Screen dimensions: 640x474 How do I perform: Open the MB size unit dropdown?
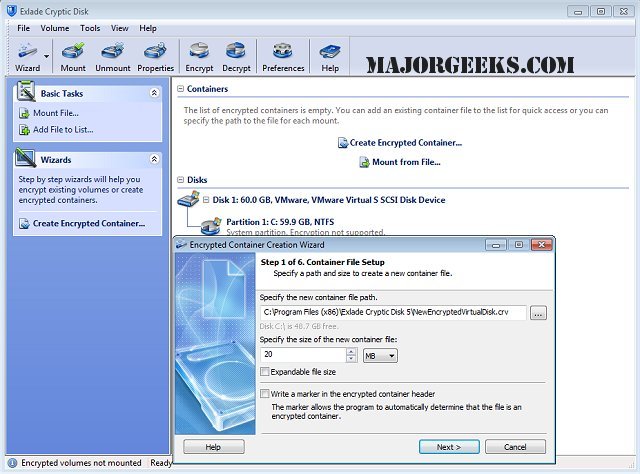pos(380,356)
